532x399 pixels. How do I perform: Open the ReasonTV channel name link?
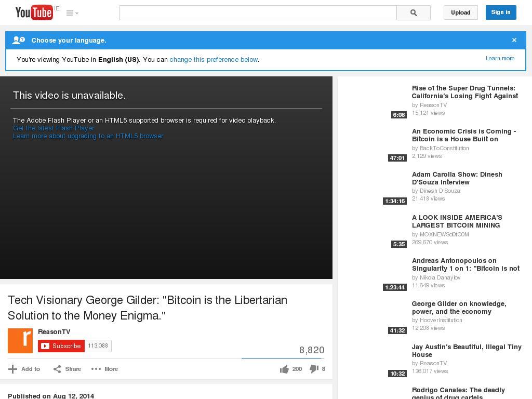54,332
